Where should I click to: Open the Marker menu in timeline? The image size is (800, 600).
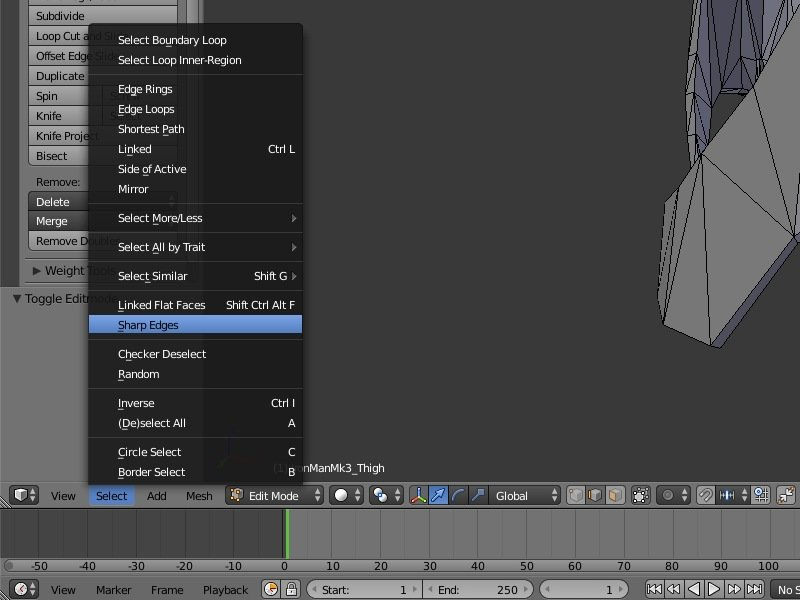[x=114, y=590]
